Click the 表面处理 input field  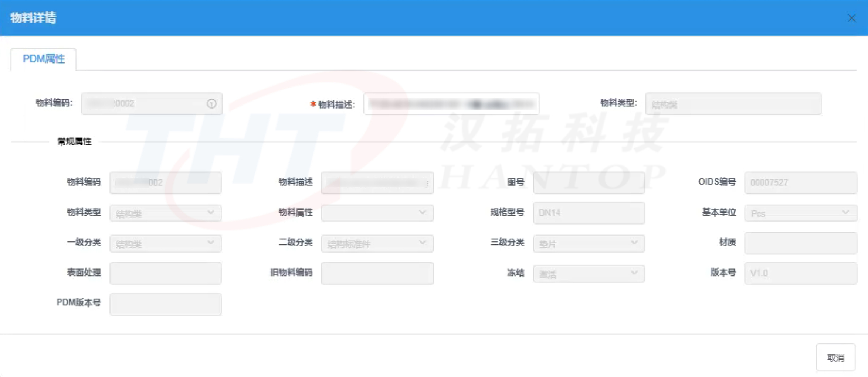coord(165,273)
